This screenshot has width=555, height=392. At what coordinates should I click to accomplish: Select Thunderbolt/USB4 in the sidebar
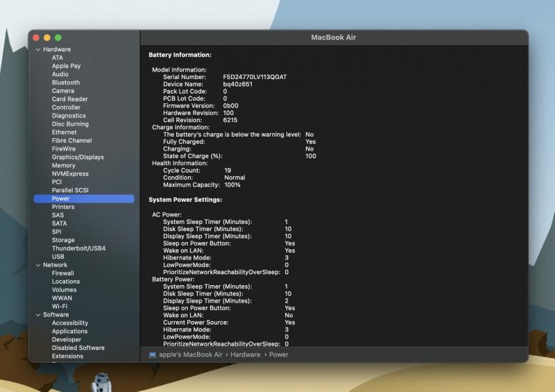click(78, 248)
